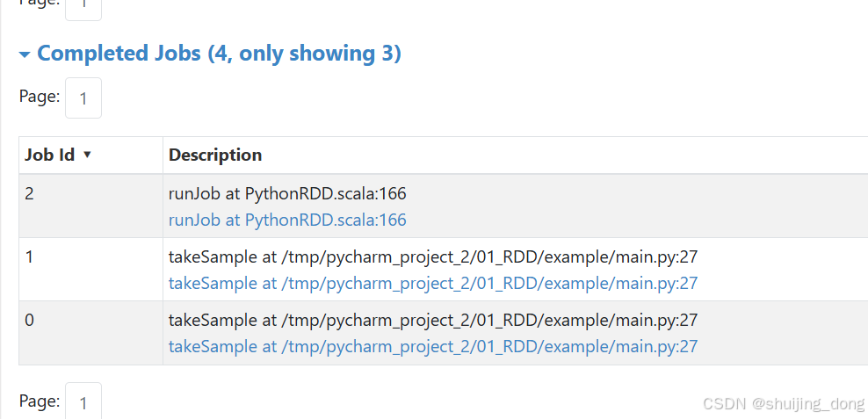Click the Description column header
Image resolution: width=868 pixels, height=419 pixels.
click(215, 155)
